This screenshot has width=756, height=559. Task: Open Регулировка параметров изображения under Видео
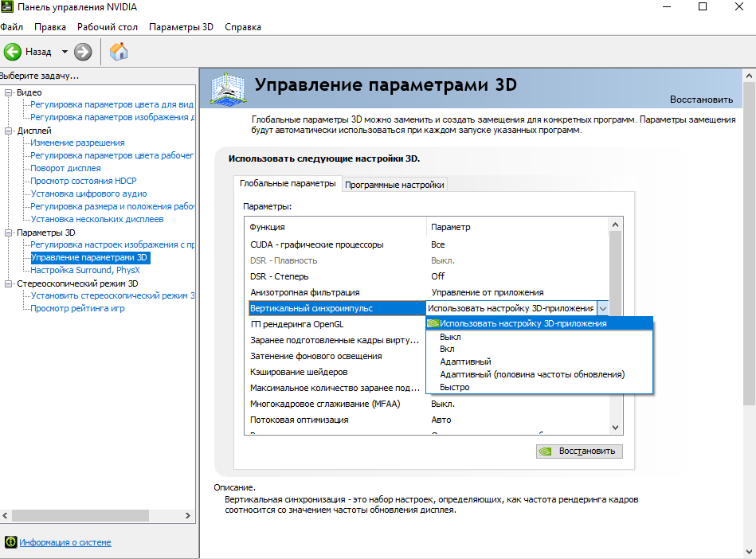(112, 117)
